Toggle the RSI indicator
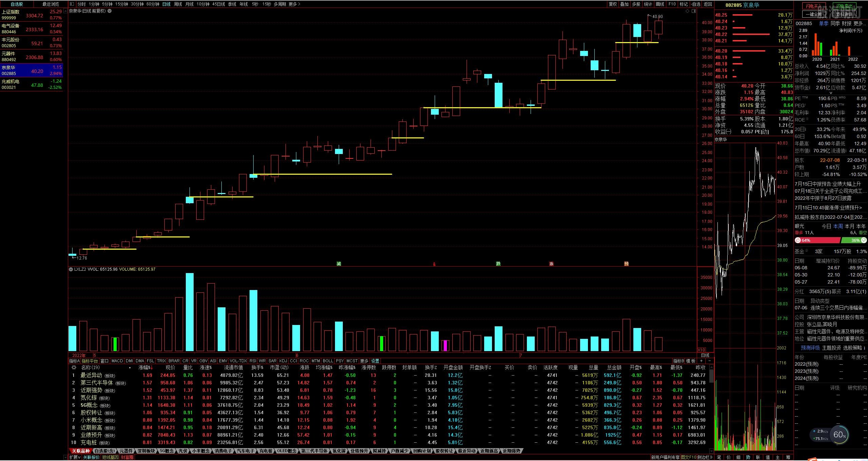 pos(253,361)
